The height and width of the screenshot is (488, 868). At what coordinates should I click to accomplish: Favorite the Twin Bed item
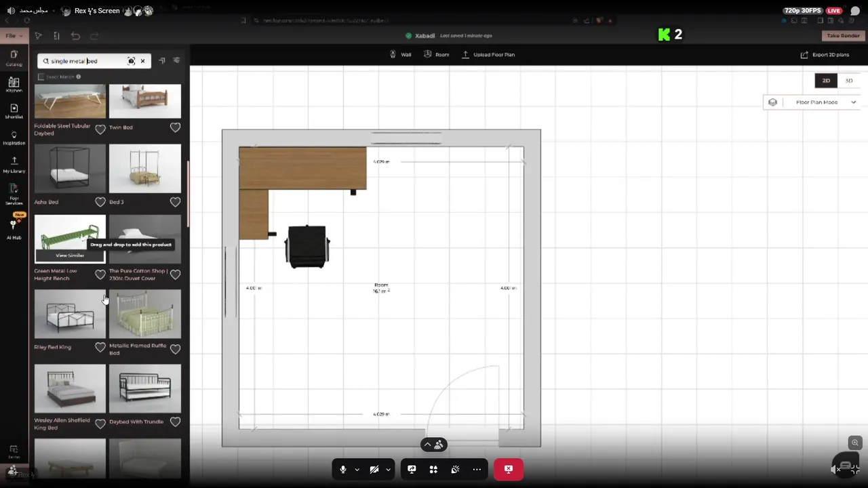(175, 127)
